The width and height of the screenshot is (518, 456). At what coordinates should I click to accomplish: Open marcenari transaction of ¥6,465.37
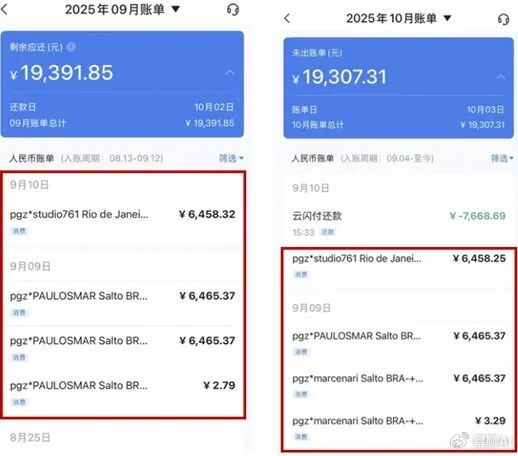(x=398, y=385)
